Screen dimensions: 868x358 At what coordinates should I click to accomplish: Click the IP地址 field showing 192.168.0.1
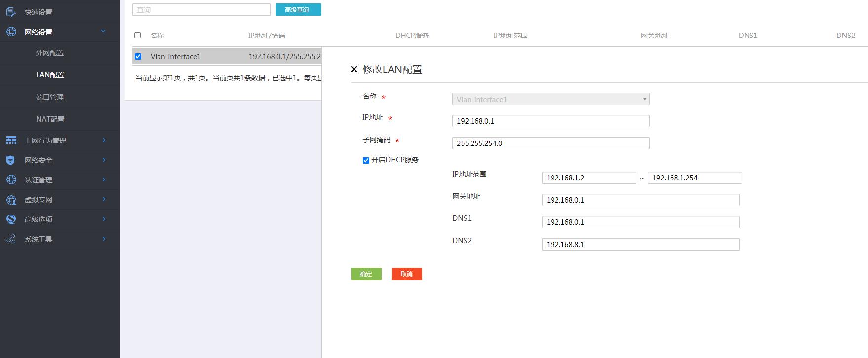tap(551, 121)
